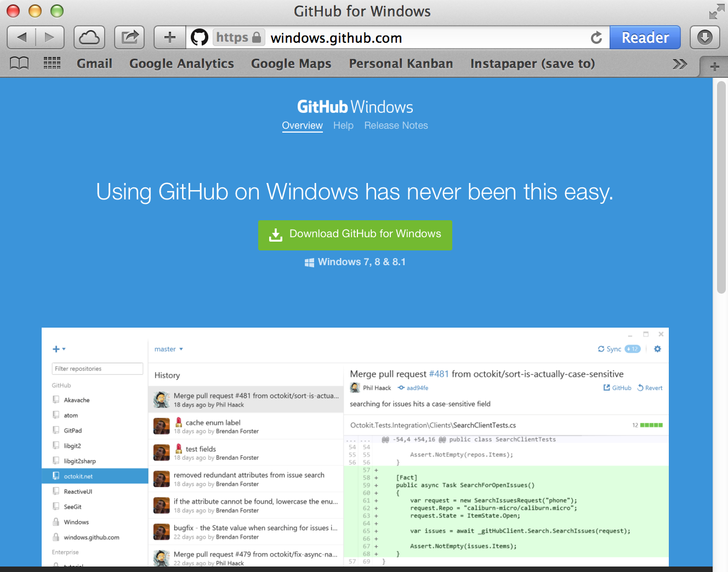The height and width of the screenshot is (572, 728).
Task: Switch to the Help tab
Action: point(343,125)
